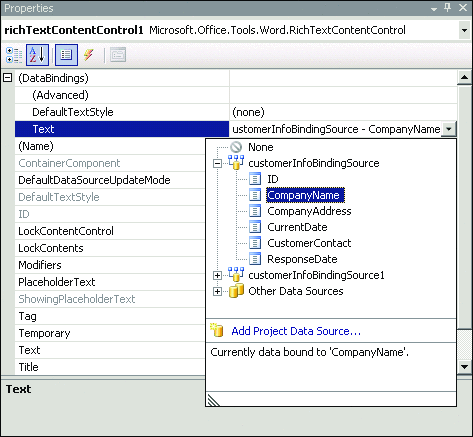The width and height of the screenshot is (473, 437).
Task: Click the dropdown resize grip handle
Action: (x=213, y=400)
